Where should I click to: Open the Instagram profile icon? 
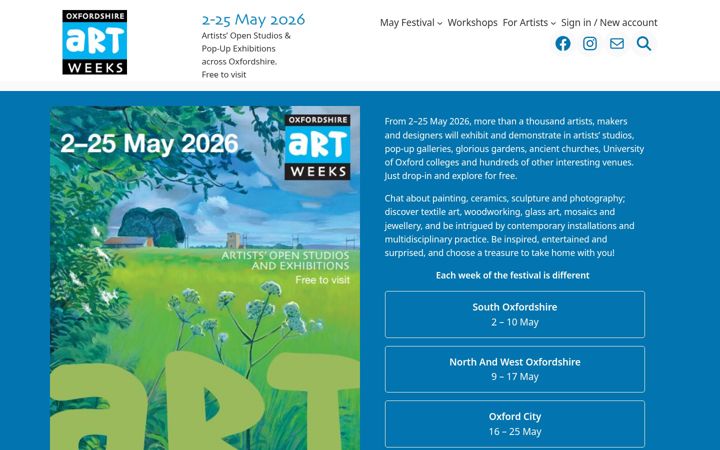point(590,44)
